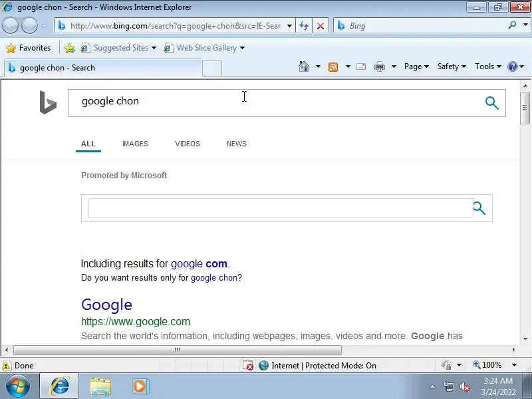532x399 pixels.
Task: Click the toolbar search magnifier icon
Action: click(x=512, y=25)
